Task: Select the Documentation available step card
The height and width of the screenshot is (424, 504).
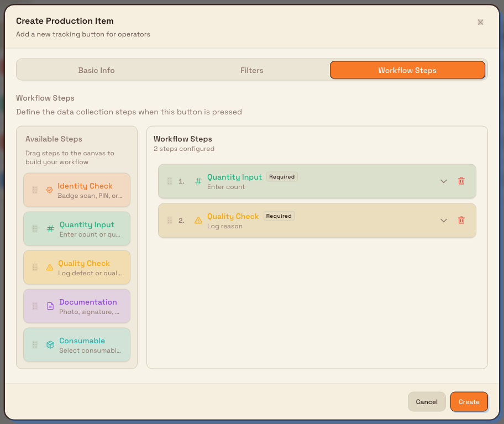Action: point(77,306)
